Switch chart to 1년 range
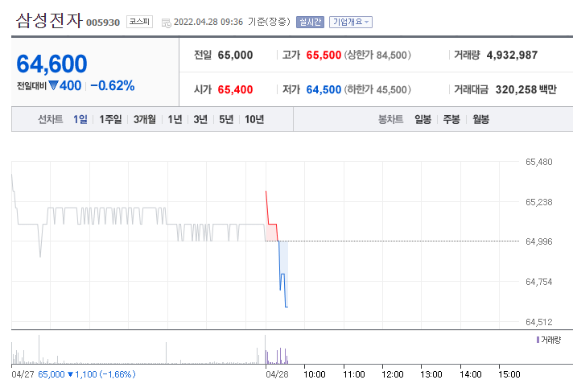The height and width of the screenshot is (392, 573). point(175,119)
